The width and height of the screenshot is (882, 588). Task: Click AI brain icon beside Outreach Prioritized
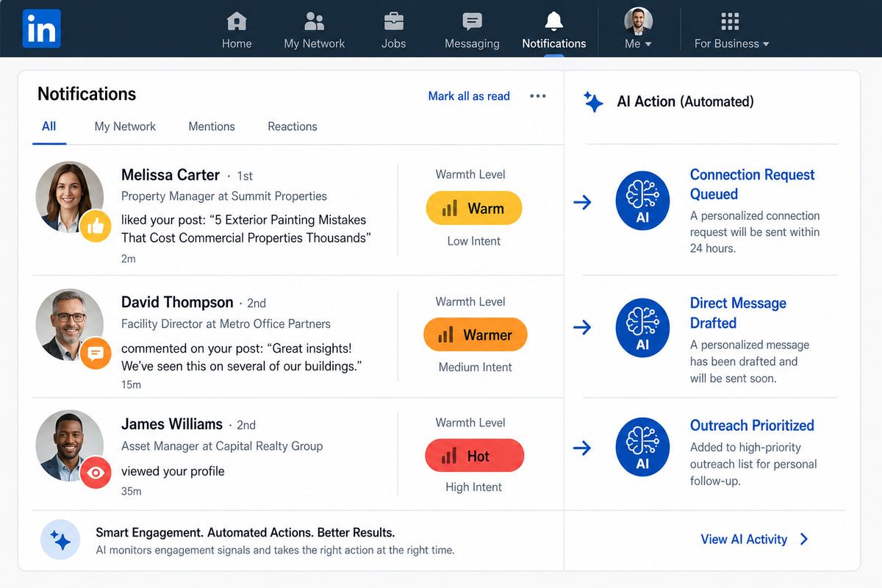642,447
